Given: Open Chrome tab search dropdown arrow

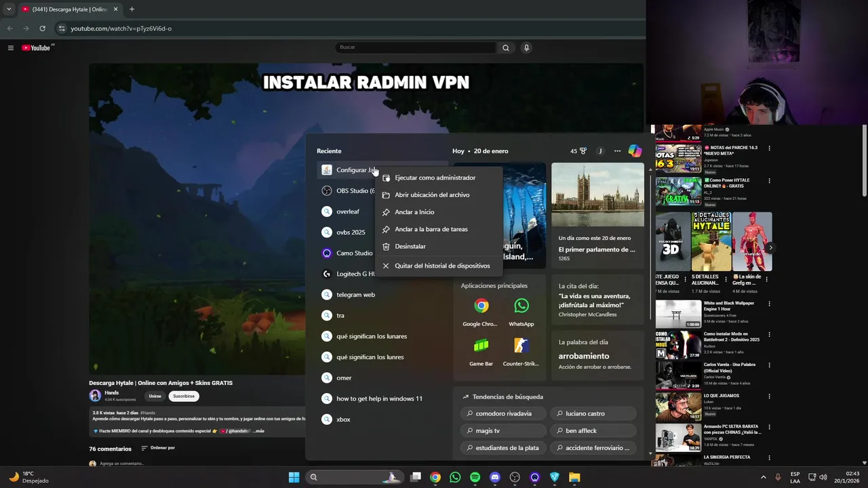Looking at the screenshot, I should [x=9, y=9].
